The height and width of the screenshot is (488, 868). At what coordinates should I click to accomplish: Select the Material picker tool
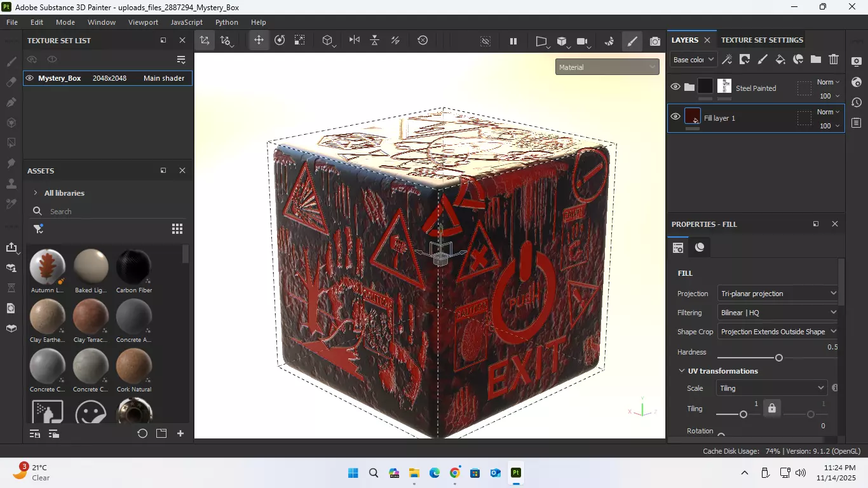coord(11,204)
